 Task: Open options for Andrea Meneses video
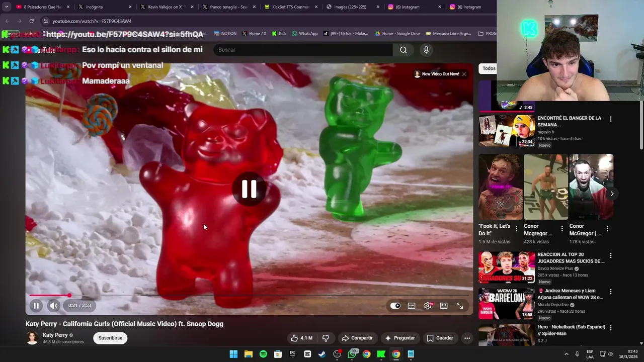(x=611, y=292)
